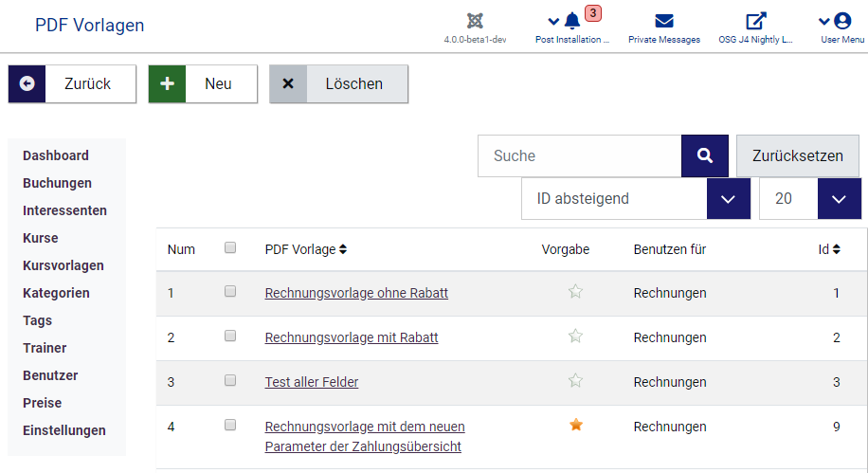This screenshot has height=473, width=868.
Task: Click the search magnifier button
Action: (705, 155)
